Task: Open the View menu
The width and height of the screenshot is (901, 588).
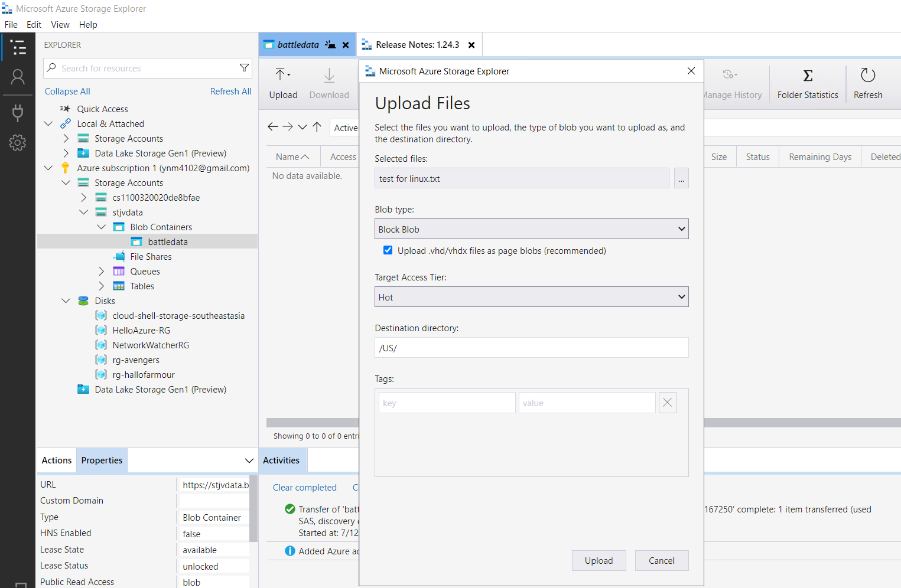Action: click(x=60, y=24)
